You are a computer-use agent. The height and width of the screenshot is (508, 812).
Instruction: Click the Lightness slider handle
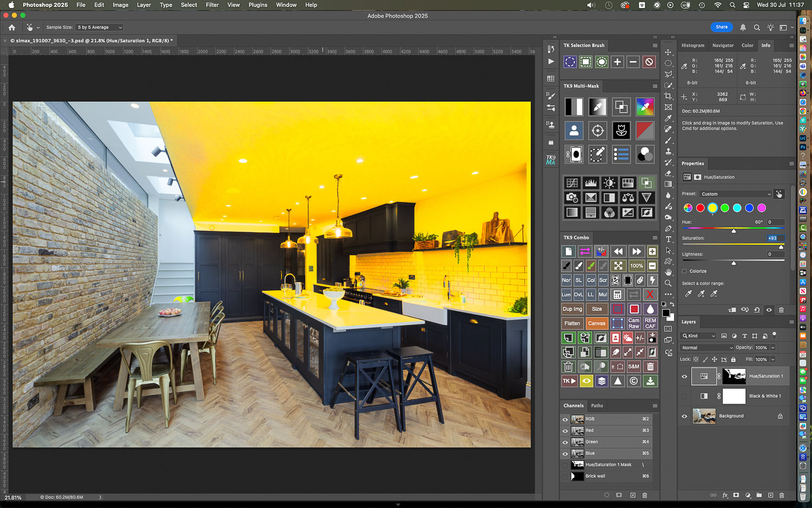click(x=734, y=263)
